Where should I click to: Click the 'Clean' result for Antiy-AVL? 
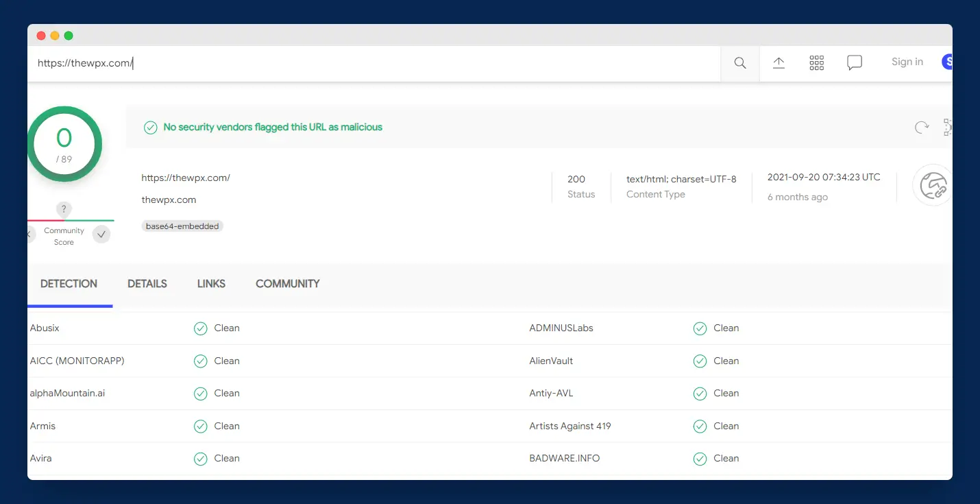[x=726, y=394]
